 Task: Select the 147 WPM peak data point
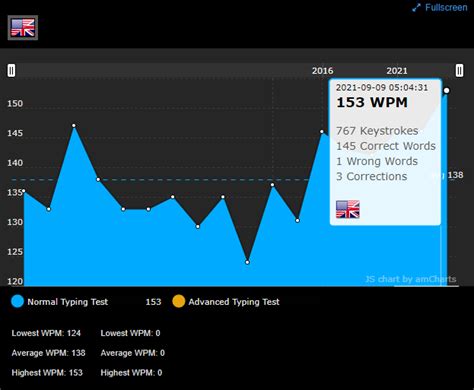74,126
